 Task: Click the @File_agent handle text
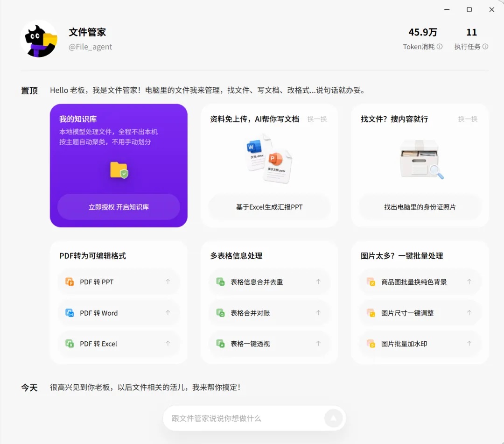(91, 47)
